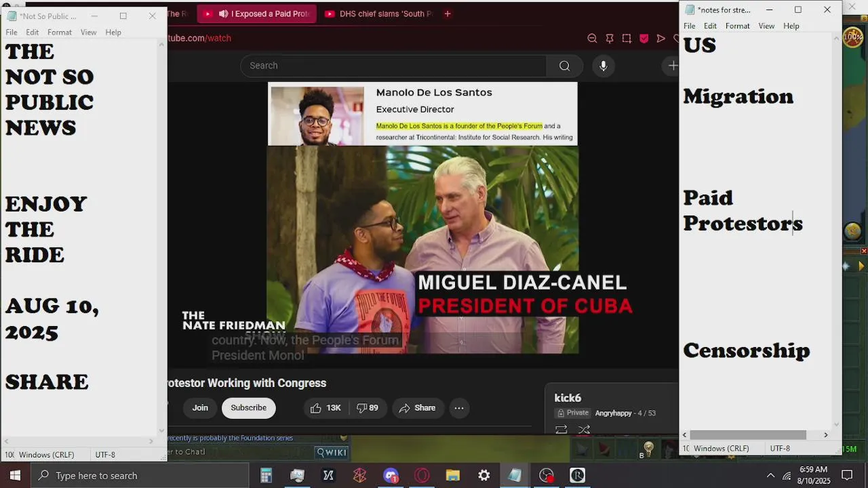Open File menu in Not So Public Notepad
Image resolution: width=868 pixels, height=488 pixels.
12,33
